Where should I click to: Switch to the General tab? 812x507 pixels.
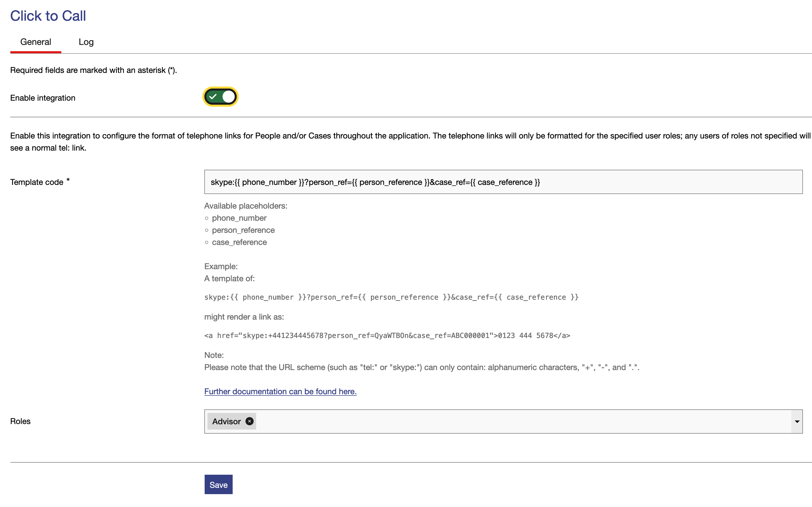point(36,42)
